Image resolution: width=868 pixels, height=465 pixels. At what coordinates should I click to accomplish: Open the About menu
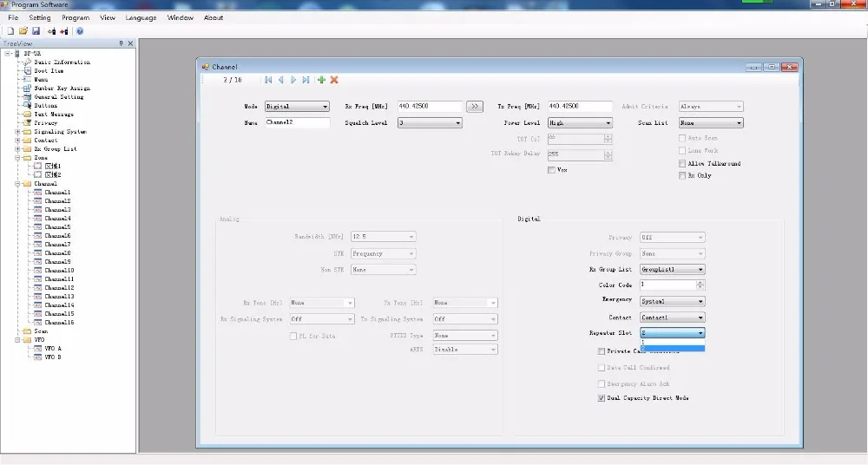[214, 17]
